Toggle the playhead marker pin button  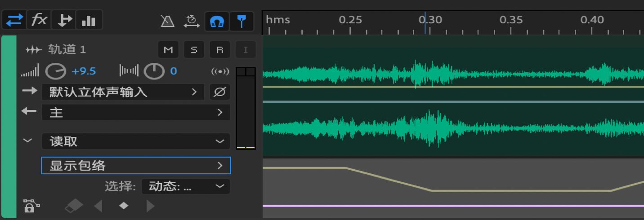[x=242, y=21]
